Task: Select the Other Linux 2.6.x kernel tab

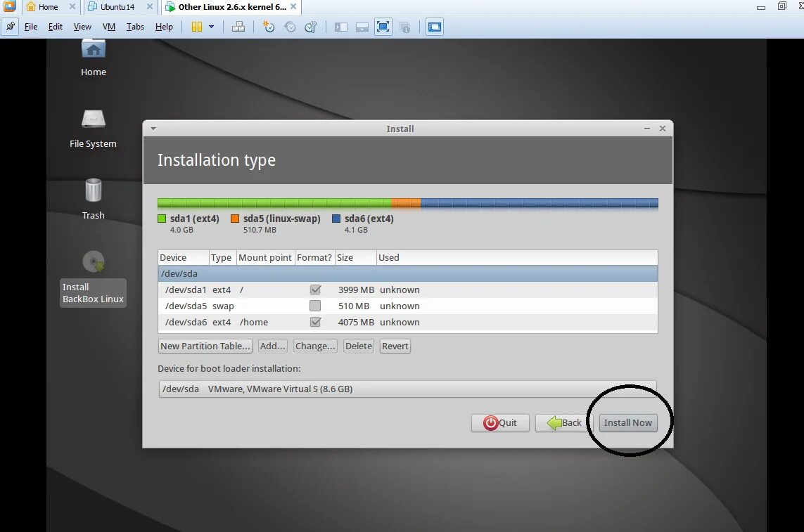Action: [232, 6]
